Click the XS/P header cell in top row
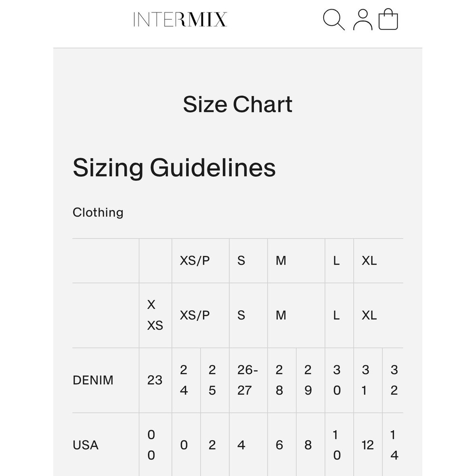476x476 pixels. point(200,261)
